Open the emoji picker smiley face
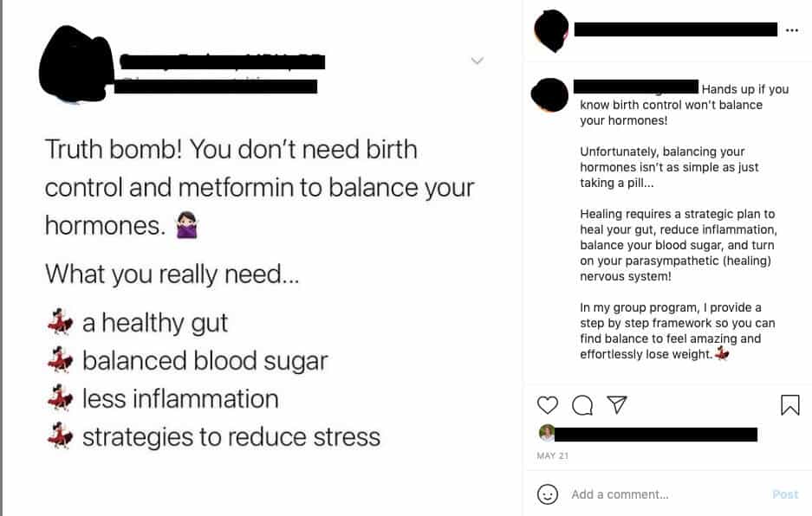The image size is (812, 516). click(x=548, y=494)
